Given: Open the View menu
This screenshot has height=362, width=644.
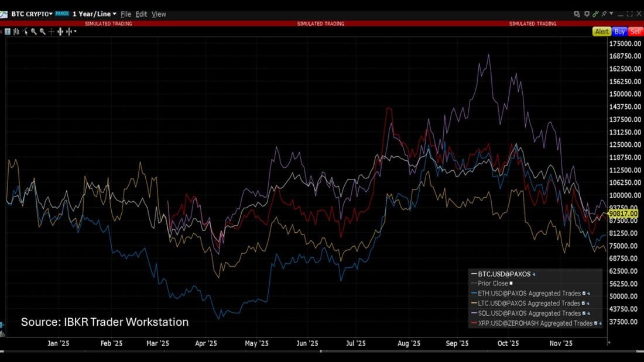Looking at the screenshot, I should click(159, 14).
